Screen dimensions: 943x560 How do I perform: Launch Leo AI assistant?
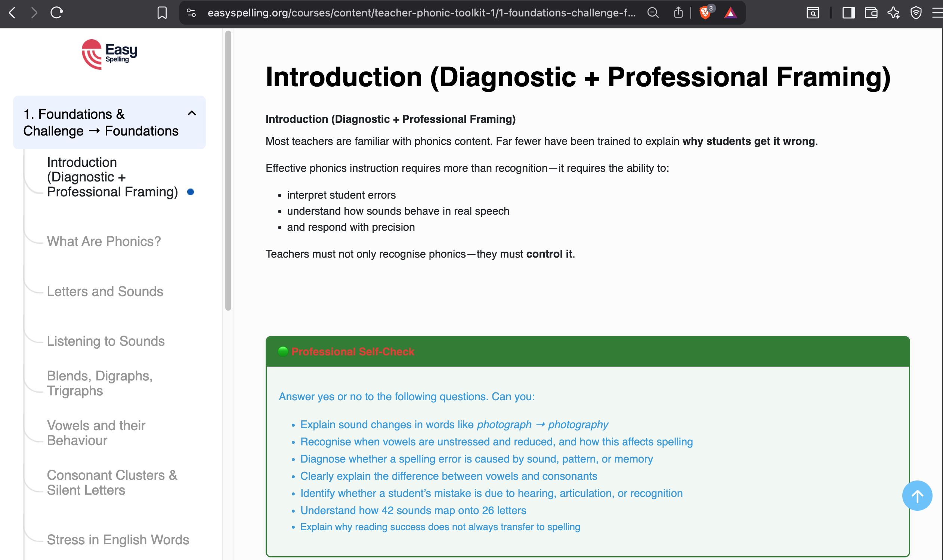click(x=894, y=12)
